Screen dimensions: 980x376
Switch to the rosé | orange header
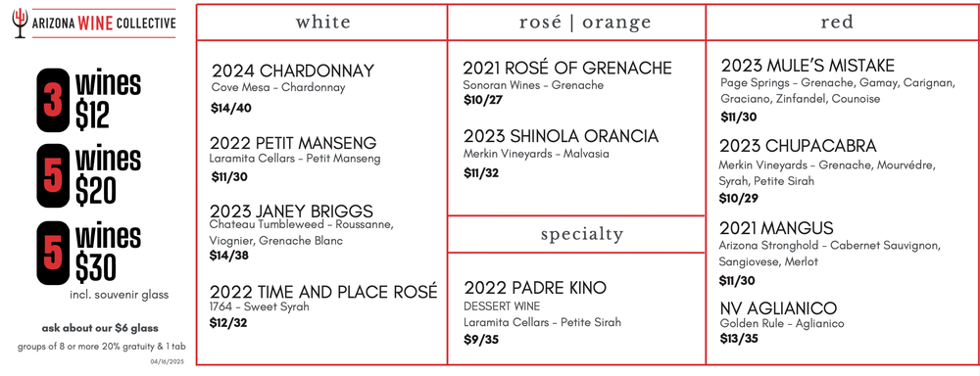pyautogui.click(x=585, y=23)
